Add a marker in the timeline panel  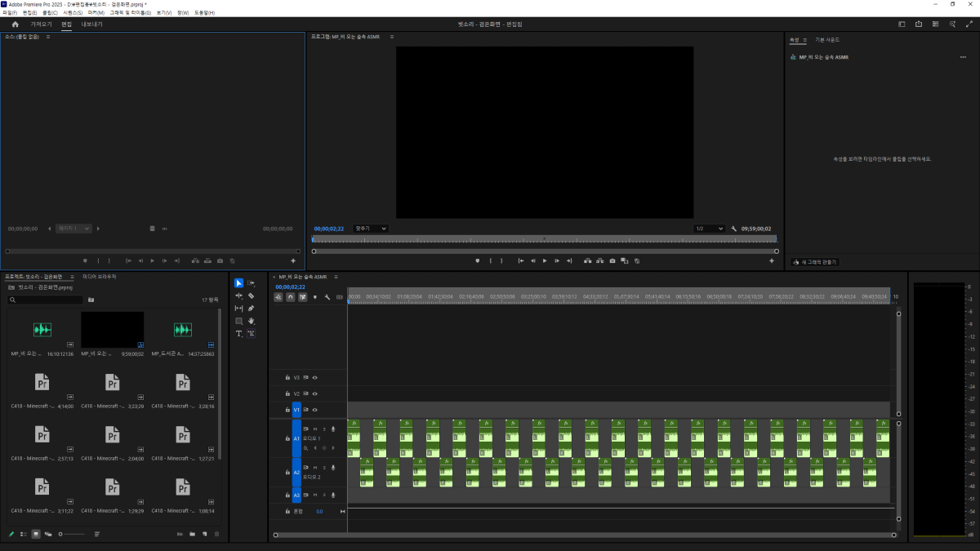pyautogui.click(x=314, y=297)
